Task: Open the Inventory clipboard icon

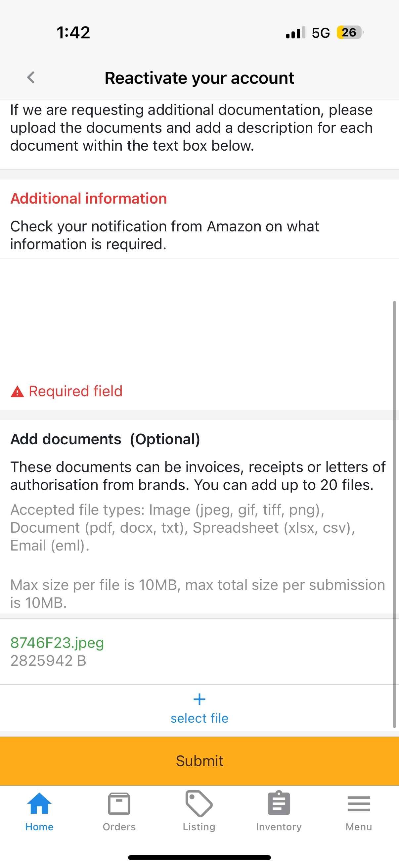Action: (x=279, y=803)
